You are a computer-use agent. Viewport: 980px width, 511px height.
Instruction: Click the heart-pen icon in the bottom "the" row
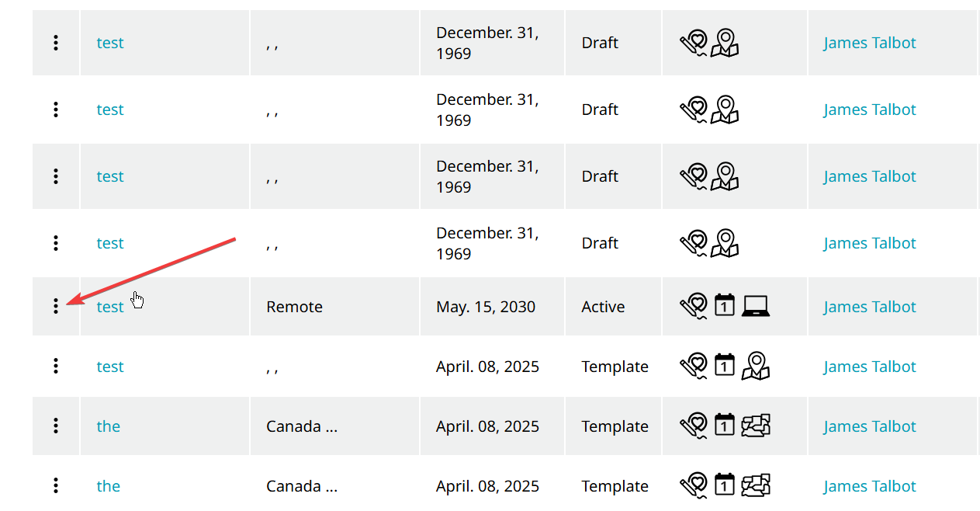click(693, 485)
